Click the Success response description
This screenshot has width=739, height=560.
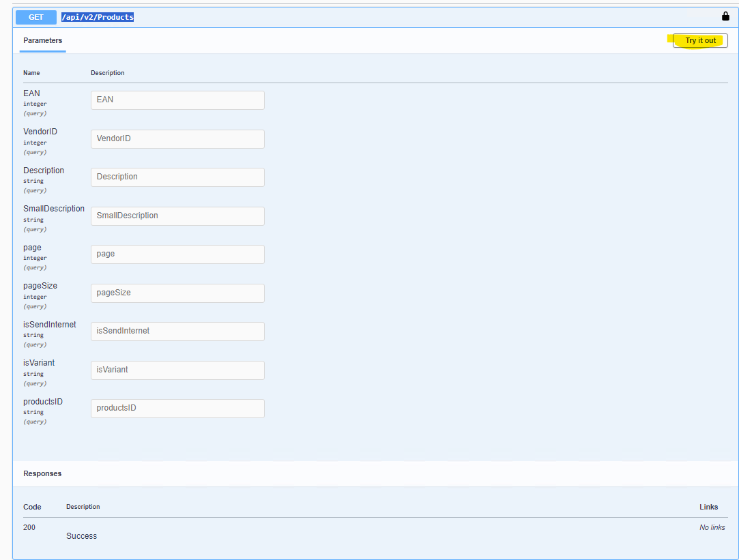[81, 536]
